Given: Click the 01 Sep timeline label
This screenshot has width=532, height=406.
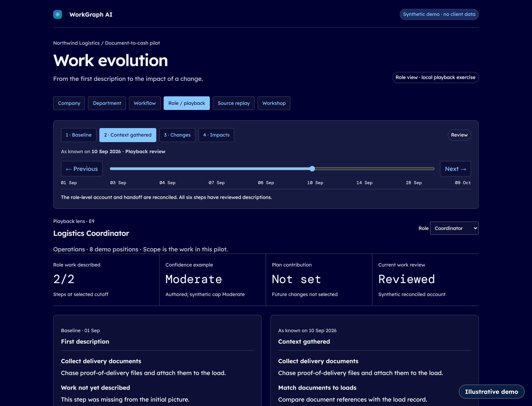Looking at the screenshot, I should [69, 183].
